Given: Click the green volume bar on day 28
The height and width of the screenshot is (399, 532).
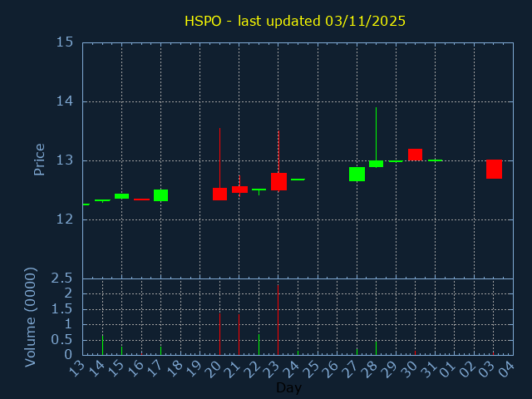Looking at the screenshot, I should point(376,347).
